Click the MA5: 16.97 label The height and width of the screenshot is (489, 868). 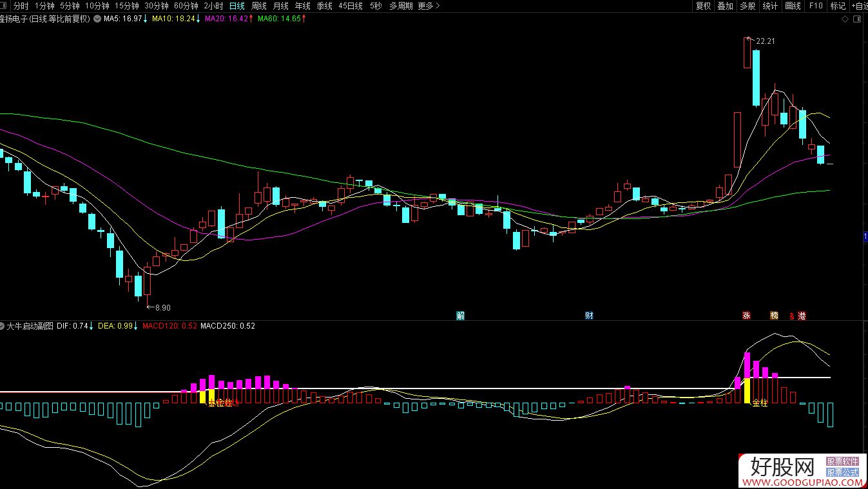pos(122,19)
